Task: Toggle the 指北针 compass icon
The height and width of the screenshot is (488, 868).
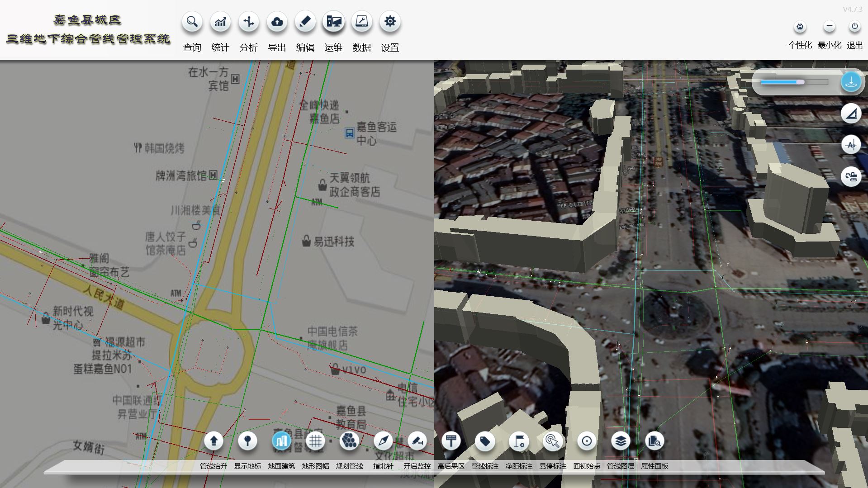Action: click(x=383, y=441)
